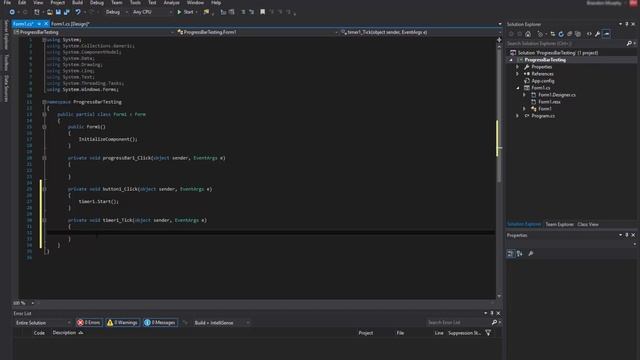Click the Undo arrow icon

point(78,12)
